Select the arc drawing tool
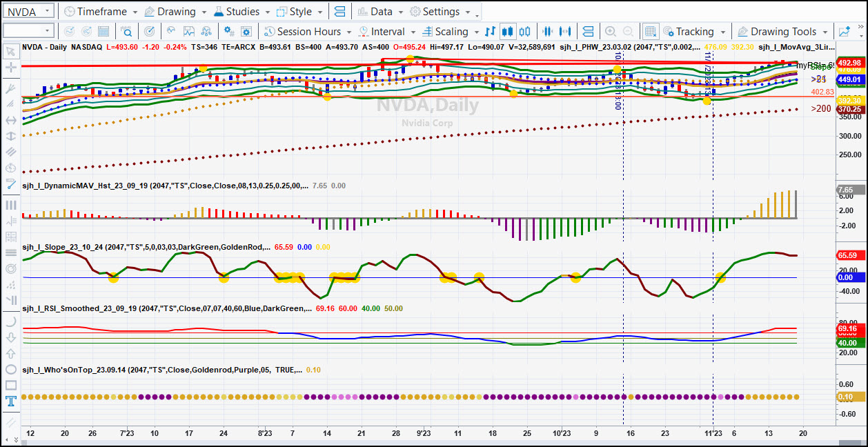The image size is (868, 447). 10,321
